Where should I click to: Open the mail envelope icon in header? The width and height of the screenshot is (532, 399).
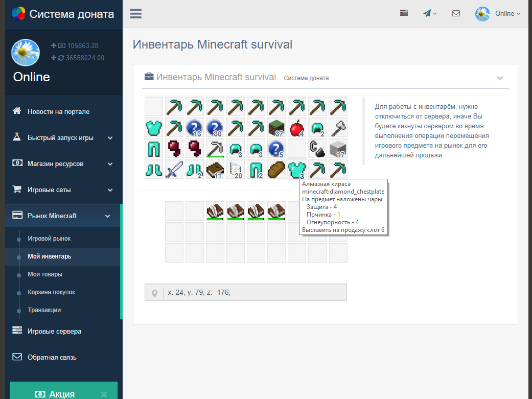point(456,14)
